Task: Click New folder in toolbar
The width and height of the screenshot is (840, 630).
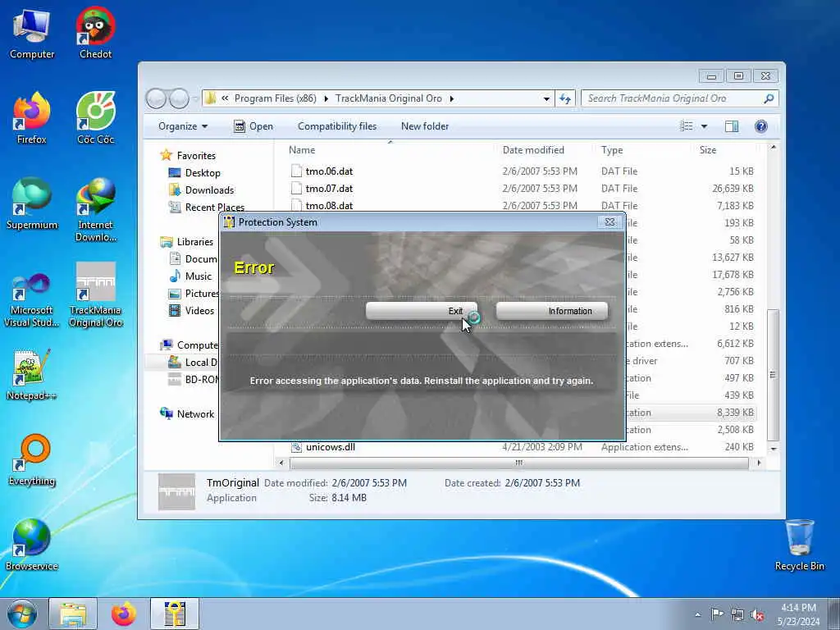Action: click(x=425, y=126)
